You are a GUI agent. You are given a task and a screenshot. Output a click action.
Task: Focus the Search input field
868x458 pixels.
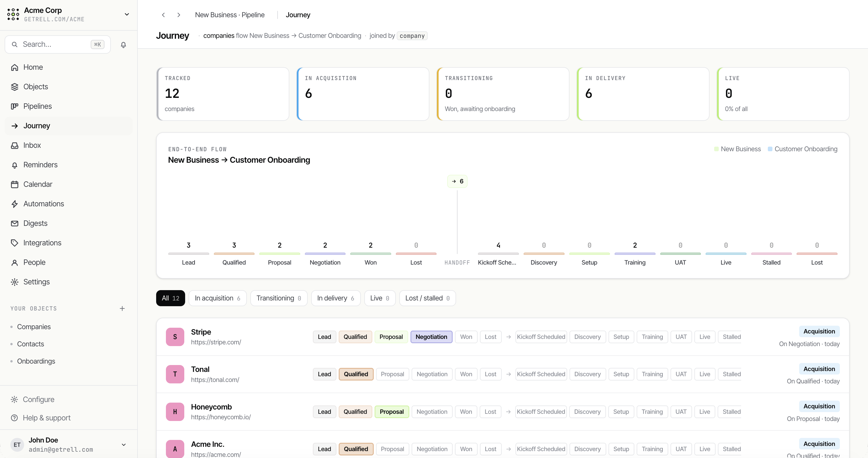point(58,44)
